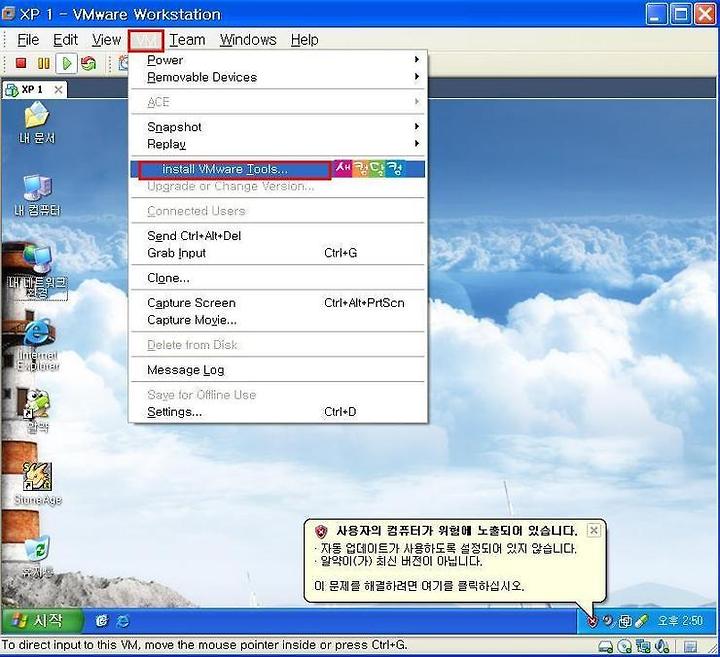Open the Edit menu

(65, 40)
